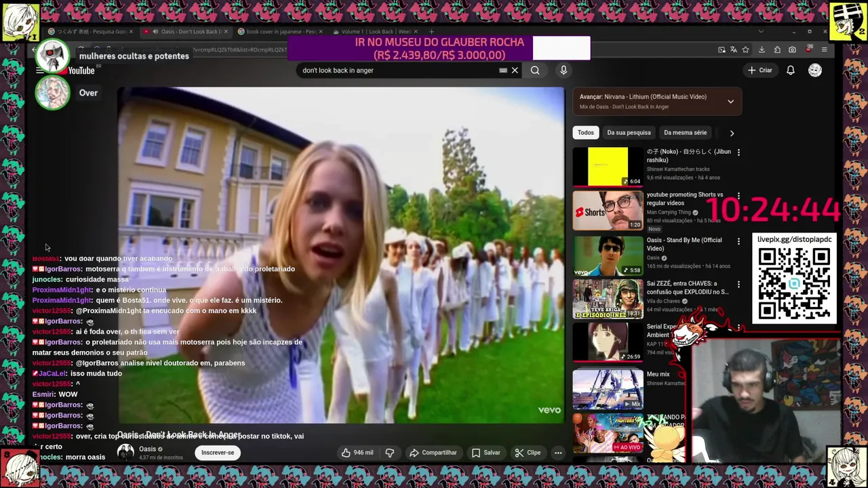Dislike the video
Viewport: 868px width, 488px height.
[x=390, y=453]
